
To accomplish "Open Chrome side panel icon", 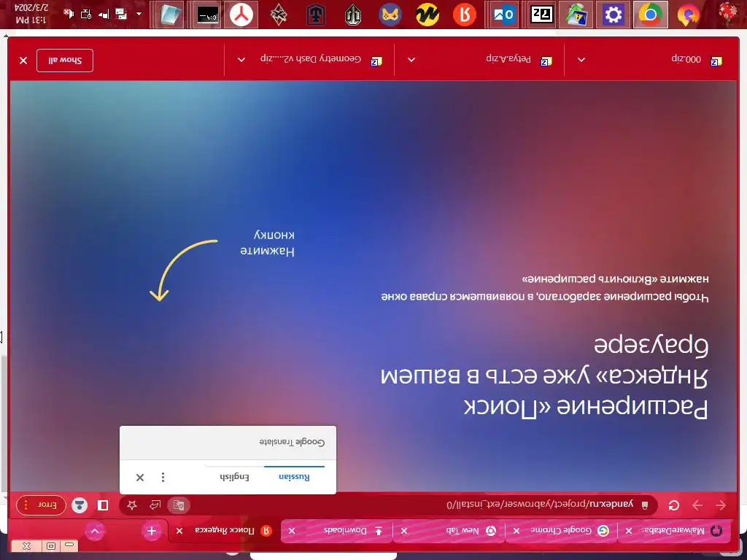I will 102,505.
